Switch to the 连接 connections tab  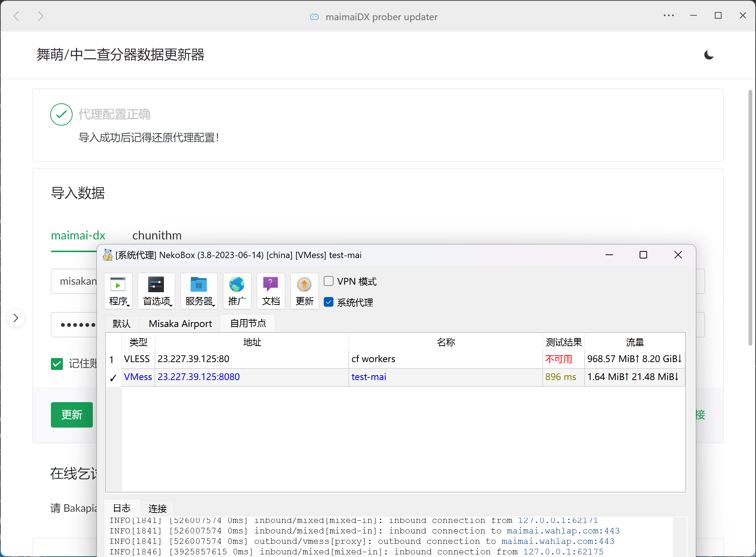tap(157, 508)
